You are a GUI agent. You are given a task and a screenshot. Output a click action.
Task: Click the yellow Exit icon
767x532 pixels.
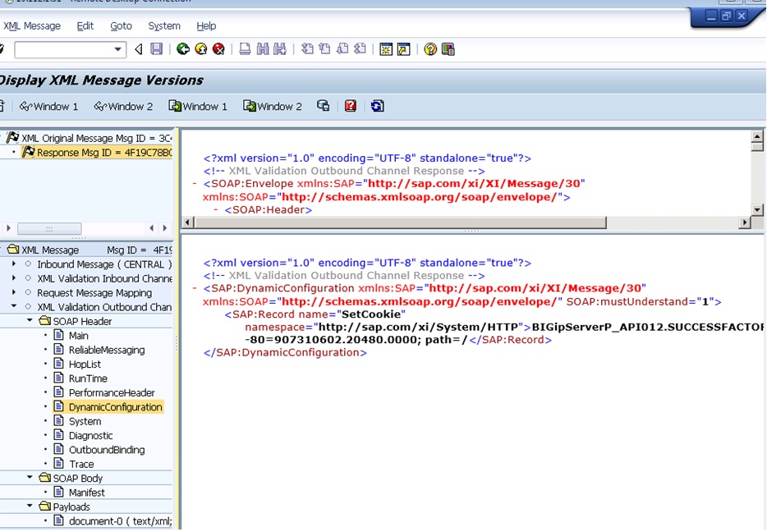tap(201, 49)
